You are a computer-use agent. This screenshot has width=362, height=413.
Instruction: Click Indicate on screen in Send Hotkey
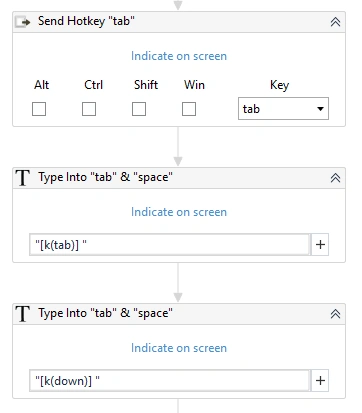179,56
